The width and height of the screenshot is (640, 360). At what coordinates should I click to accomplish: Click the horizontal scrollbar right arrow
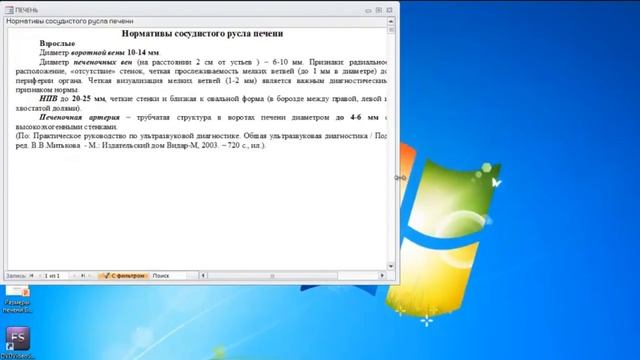click(x=382, y=276)
